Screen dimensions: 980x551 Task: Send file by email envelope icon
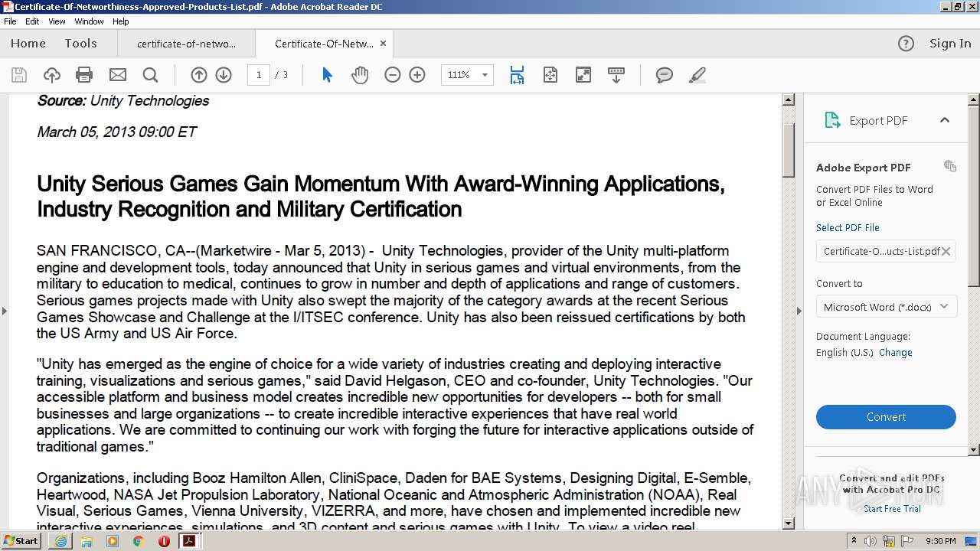[117, 75]
